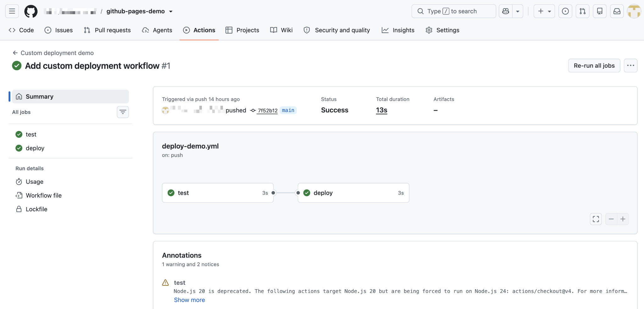This screenshot has height=309, width=644.
Task: Open the create new plus menu
Action: point(544,11)
